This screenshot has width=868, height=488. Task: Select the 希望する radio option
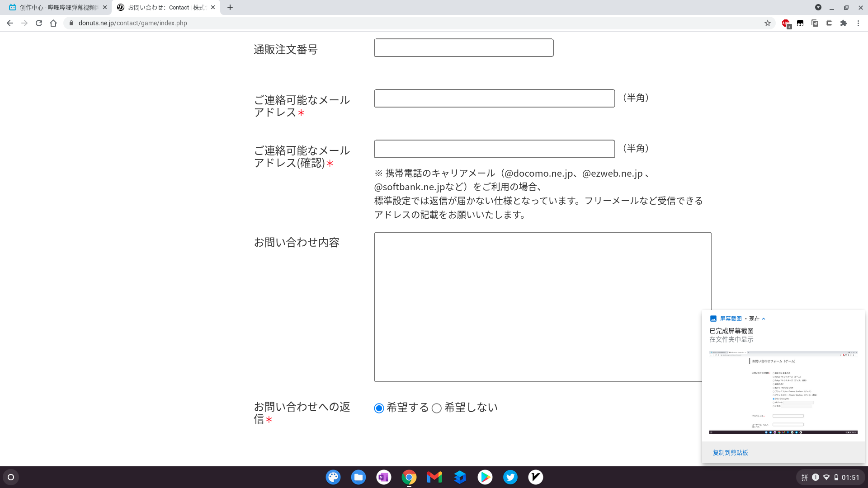379,408
